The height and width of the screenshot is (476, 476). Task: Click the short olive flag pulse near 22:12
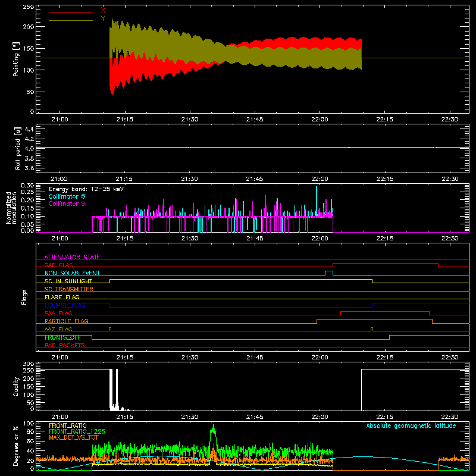click(x=372, y=329)
